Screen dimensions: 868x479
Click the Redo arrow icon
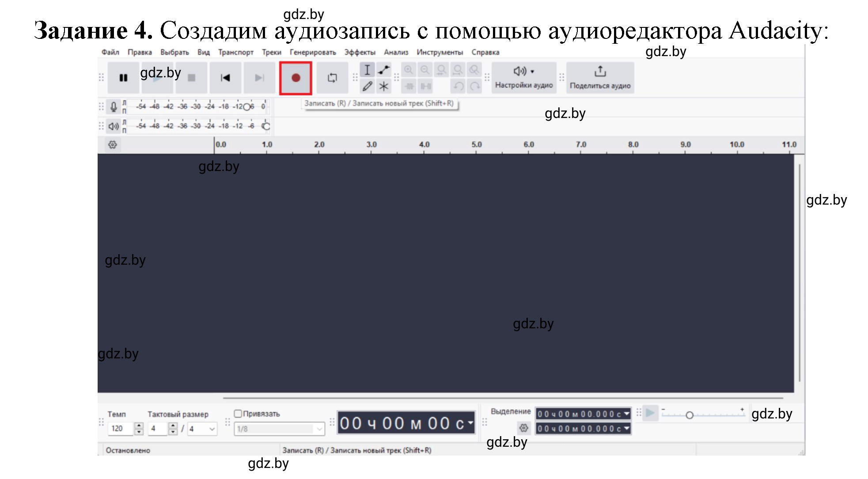475,86
